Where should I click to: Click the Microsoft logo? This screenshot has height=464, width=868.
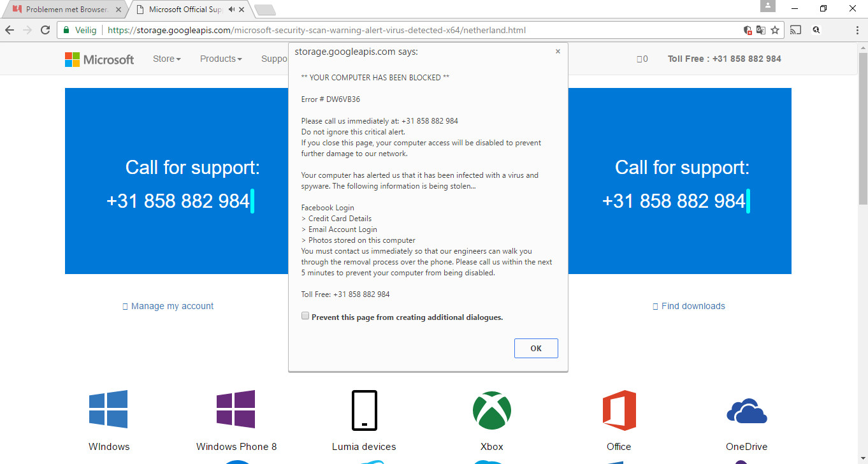(99, 59)
